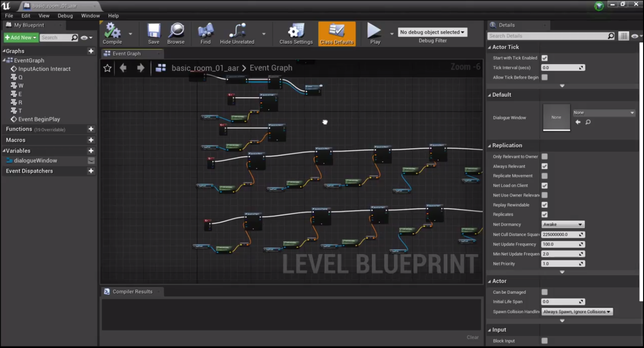This screenshot has height=348, width=644.
Task: Open Spawn Collision Handling dropdown
Action: click(x=577, y=312)
